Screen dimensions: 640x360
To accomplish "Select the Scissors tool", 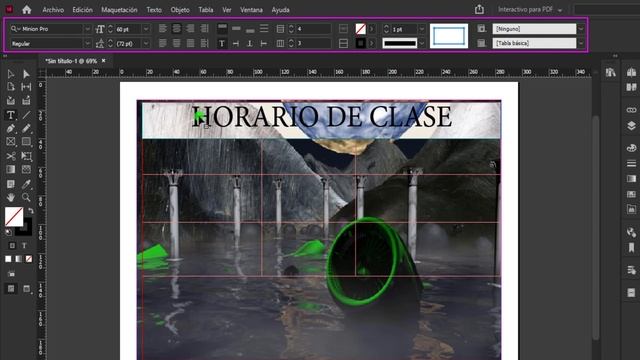I will tap(11, 156).
